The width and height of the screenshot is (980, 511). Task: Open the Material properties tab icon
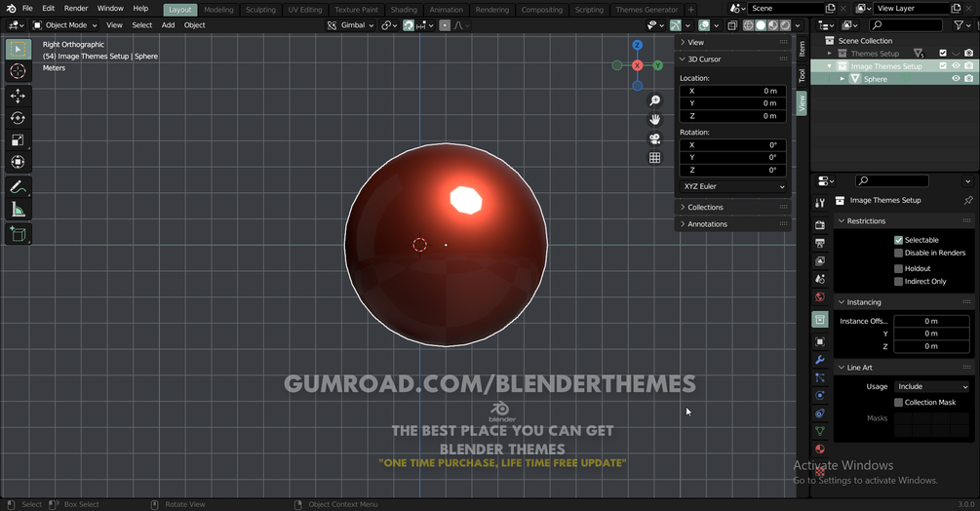[820, 450]
